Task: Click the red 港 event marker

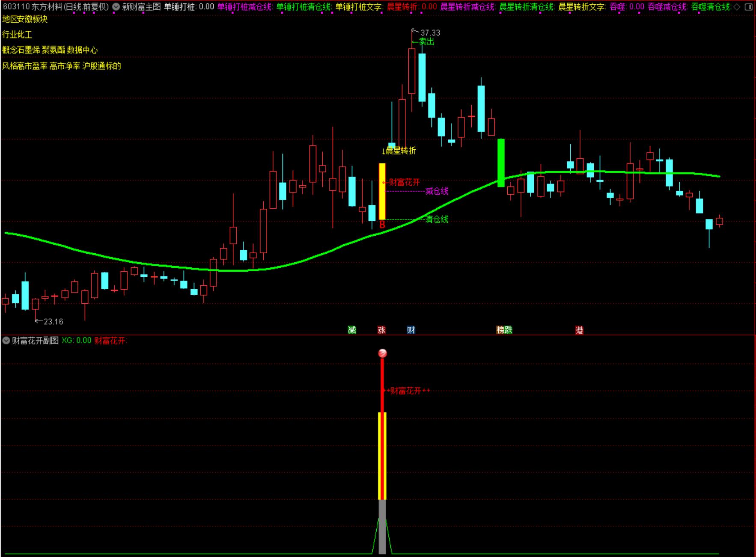Action: tap(579, 330)
